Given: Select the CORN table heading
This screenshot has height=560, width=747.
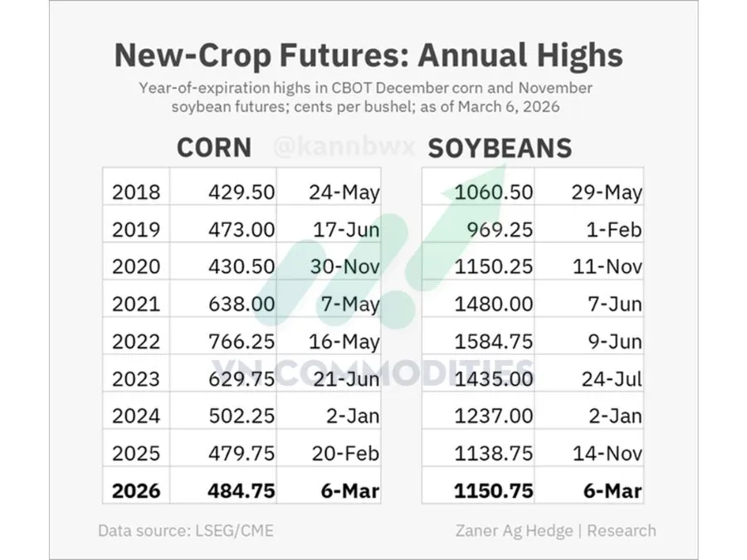Looking at the screenshot, I should click(x=213, y=148).
